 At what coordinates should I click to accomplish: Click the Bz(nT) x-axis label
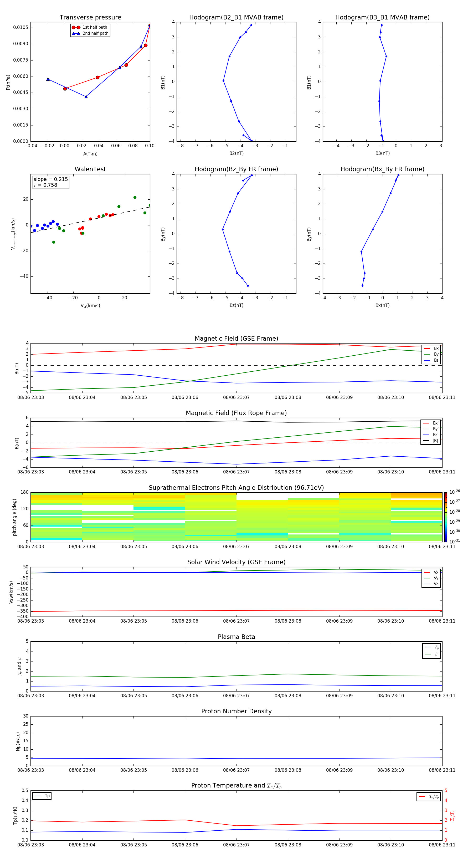point(236,305)
